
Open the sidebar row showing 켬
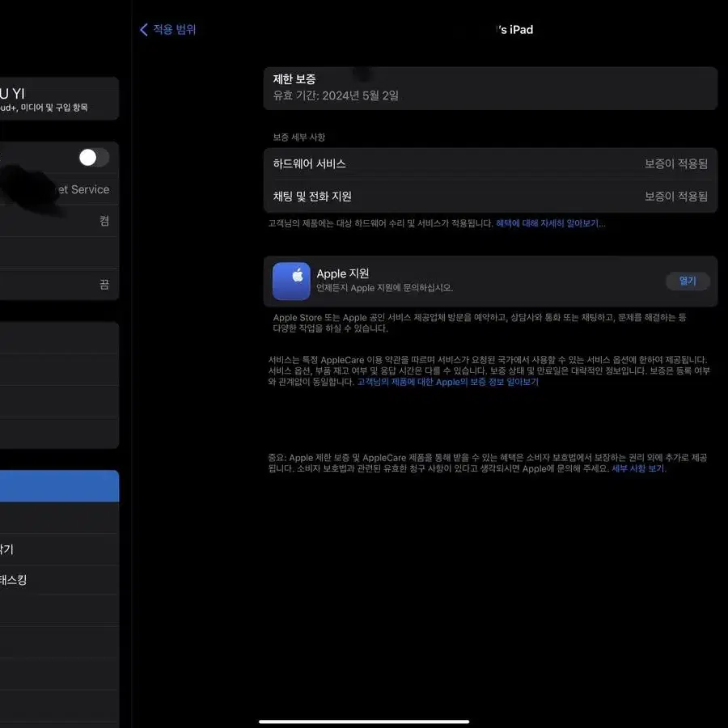tap(59, 221)
